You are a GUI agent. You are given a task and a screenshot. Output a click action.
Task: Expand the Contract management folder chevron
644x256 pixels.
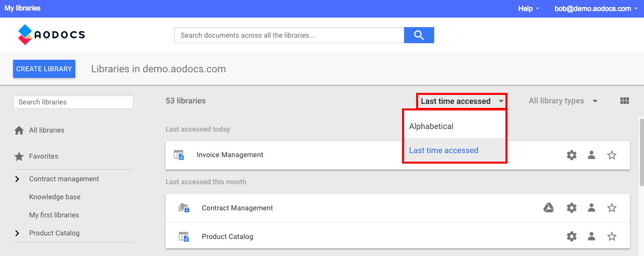coord(18,179)
